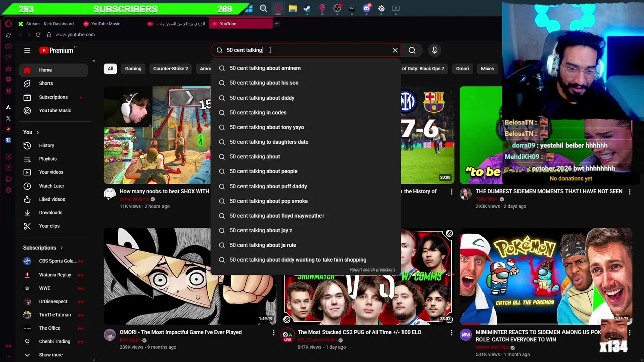Expand the You section chevron
The image size is (644, 362).
click(x=37, y=132)
